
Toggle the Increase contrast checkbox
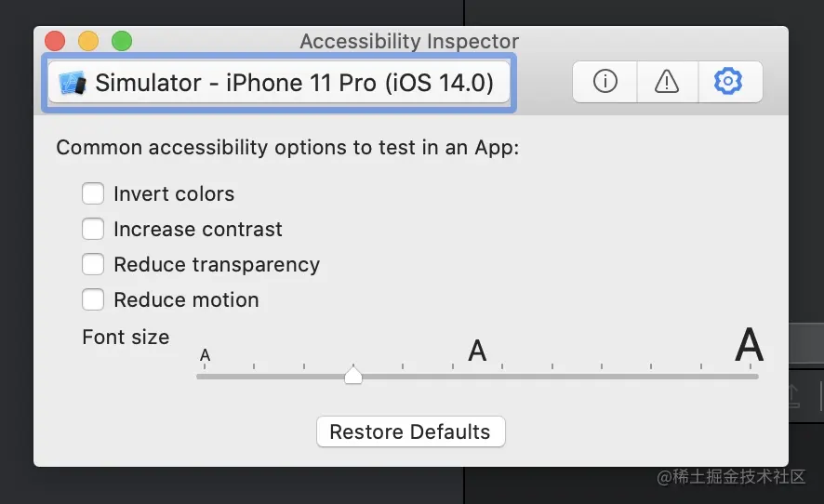click(x=93, y=229)
